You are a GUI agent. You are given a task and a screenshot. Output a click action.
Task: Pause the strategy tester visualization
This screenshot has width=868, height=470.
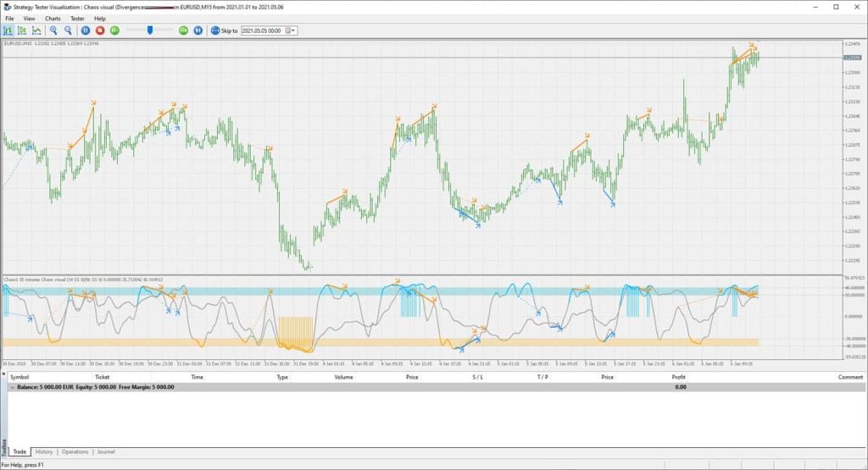click(86, 30)
